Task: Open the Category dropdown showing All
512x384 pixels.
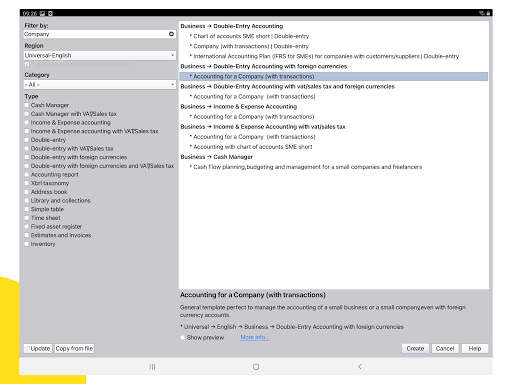Action: (100, 85)
